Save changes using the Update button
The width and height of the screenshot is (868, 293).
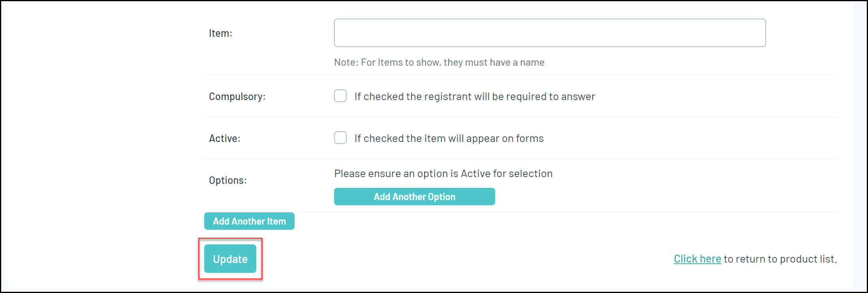pyautogui.click(x=230, y=259)
